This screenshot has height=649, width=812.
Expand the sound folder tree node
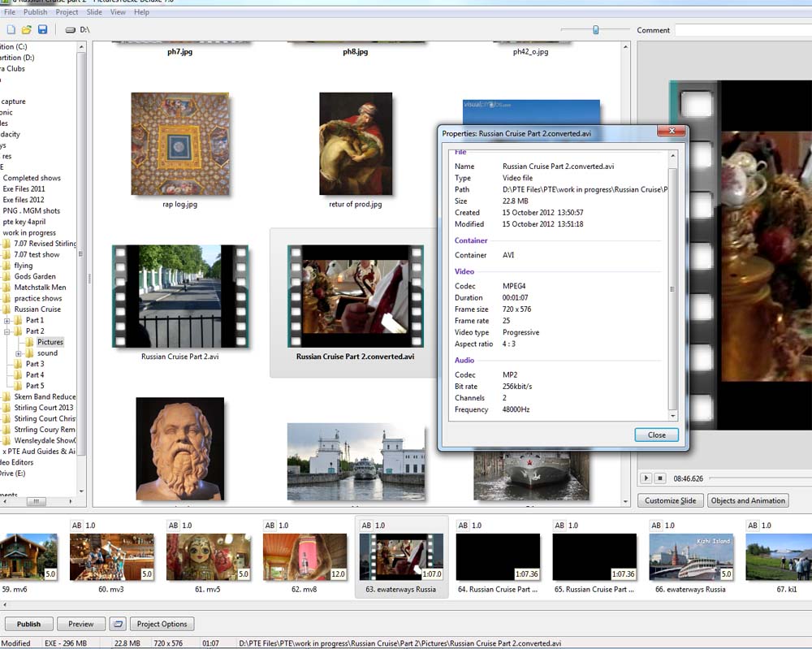(x=19, y=353)
